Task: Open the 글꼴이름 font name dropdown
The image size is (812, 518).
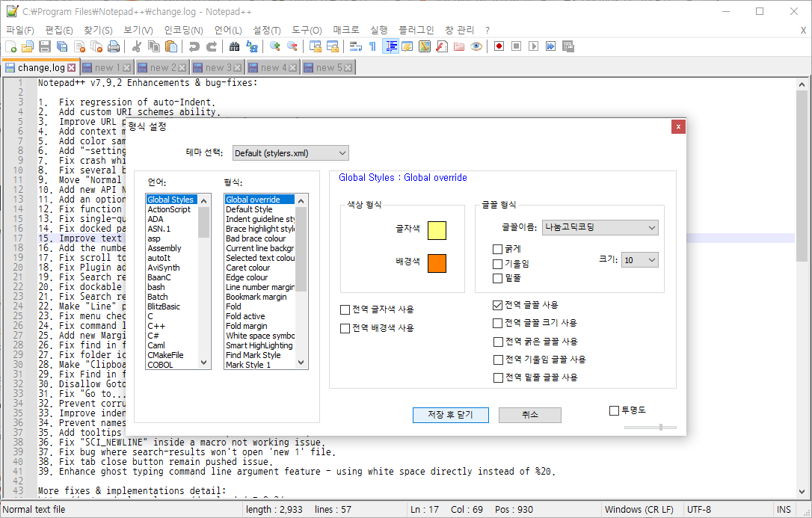Action: [x=600, y=227]
